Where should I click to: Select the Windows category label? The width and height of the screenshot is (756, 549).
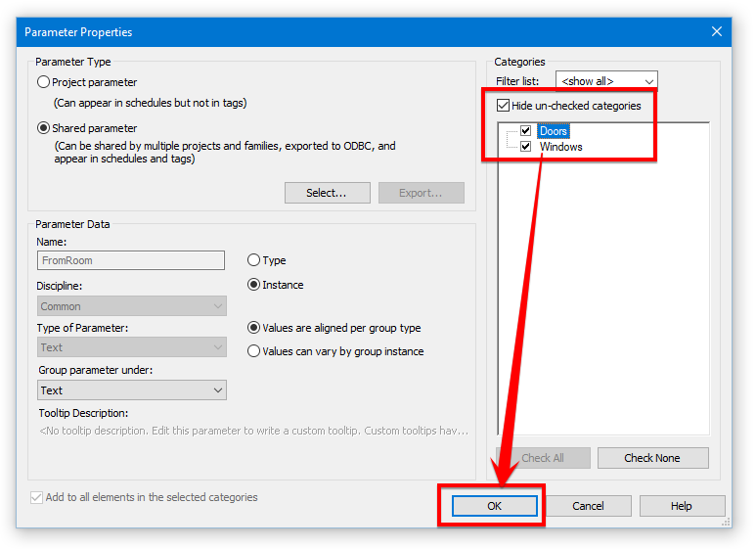click(560, 147)
